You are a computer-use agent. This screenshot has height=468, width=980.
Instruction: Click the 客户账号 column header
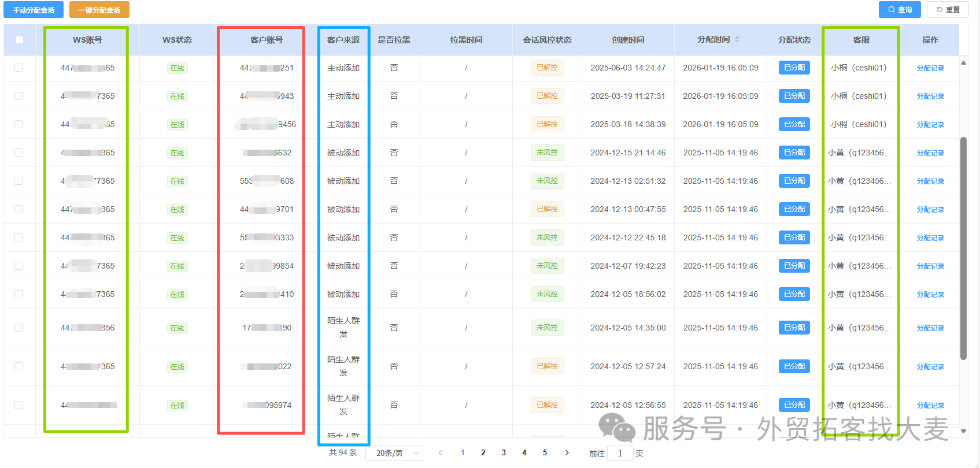tap(267, 40)
